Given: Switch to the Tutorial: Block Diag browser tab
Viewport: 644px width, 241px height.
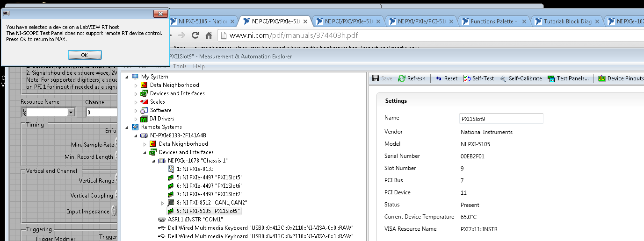Looking at the screenshot, I should (568, 21).
